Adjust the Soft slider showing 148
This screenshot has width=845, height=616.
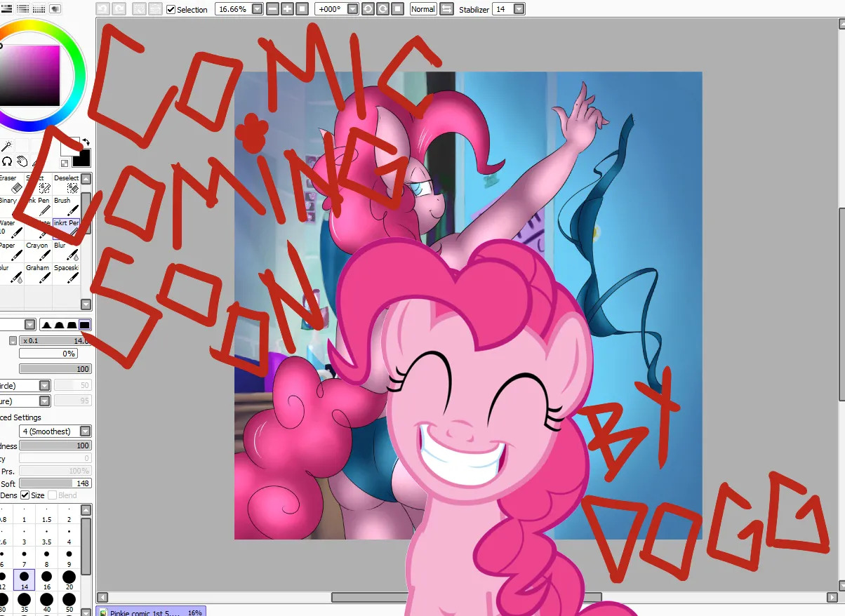point(55,483)
